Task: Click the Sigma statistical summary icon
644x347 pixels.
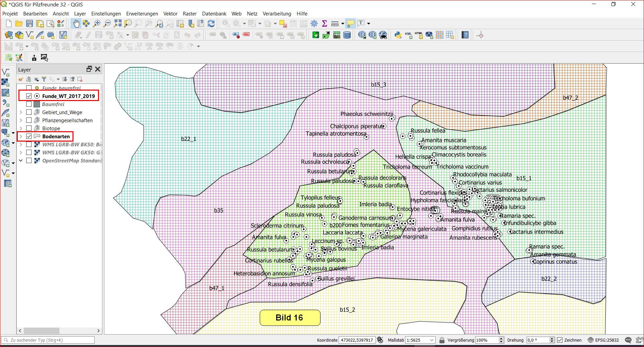Action: [324, 23]
